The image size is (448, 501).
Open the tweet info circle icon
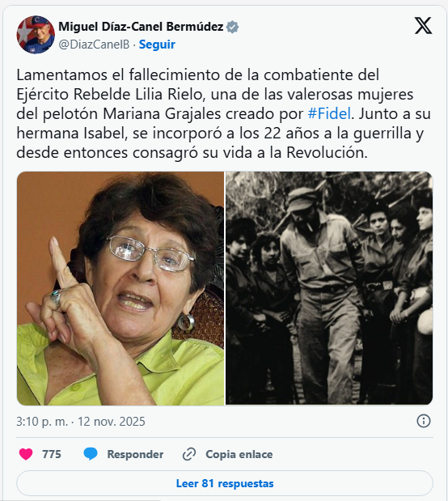424,421
